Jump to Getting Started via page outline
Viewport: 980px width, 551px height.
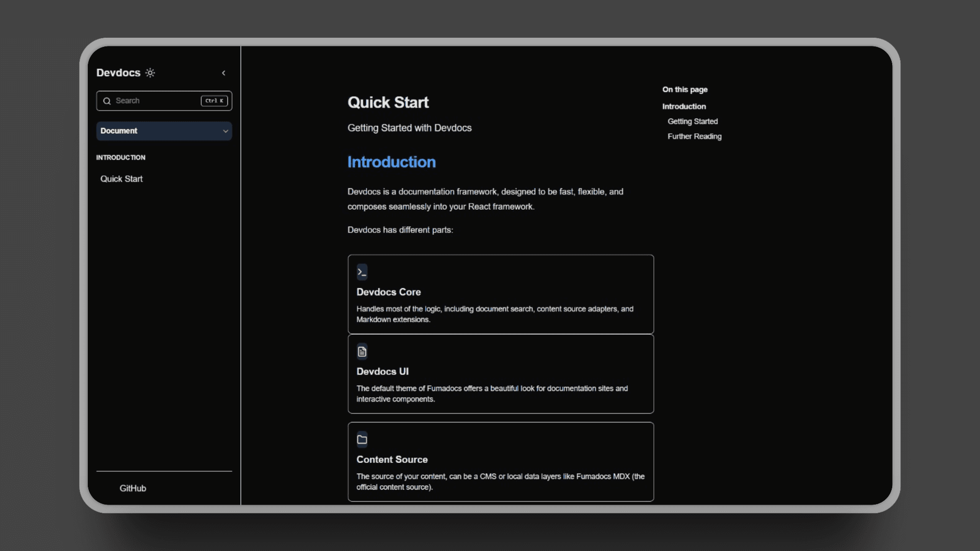[x=692, y=121]
